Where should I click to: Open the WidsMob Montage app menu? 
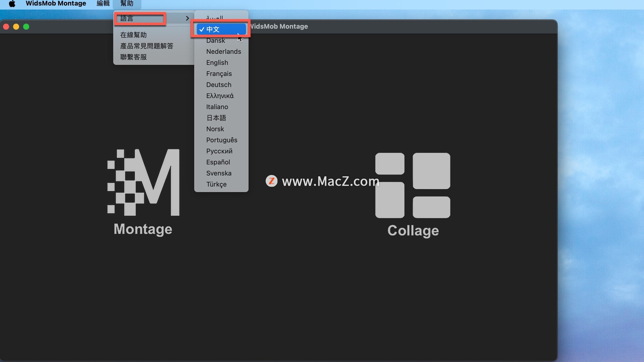point(56,4)
